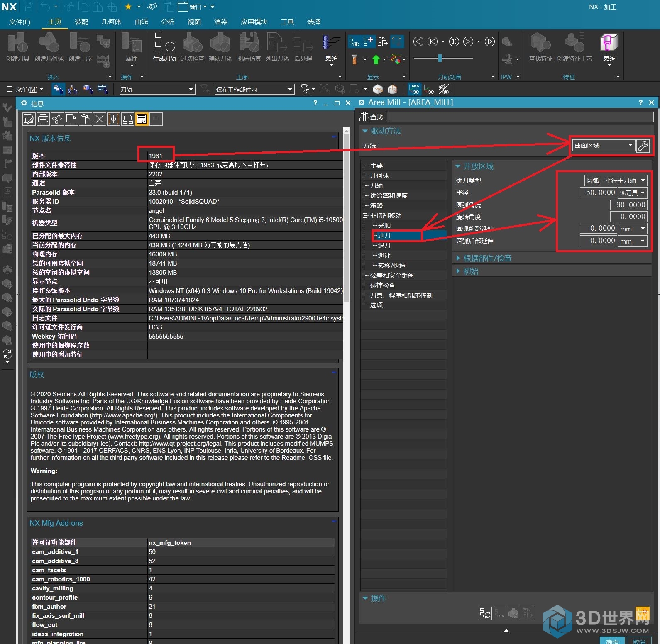
Task: Collapse the 非切削移动 tree node
Action: pos(365,216)
